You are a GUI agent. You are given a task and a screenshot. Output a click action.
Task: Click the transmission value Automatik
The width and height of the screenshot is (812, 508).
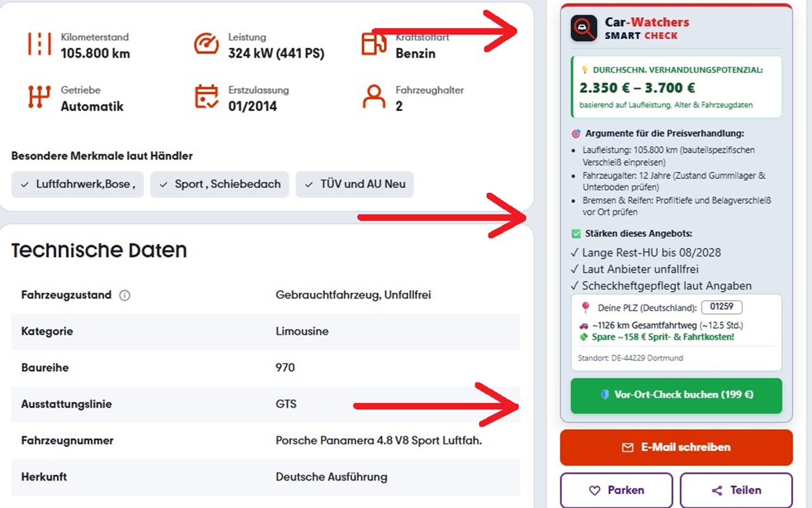click(x=92, y=107)
